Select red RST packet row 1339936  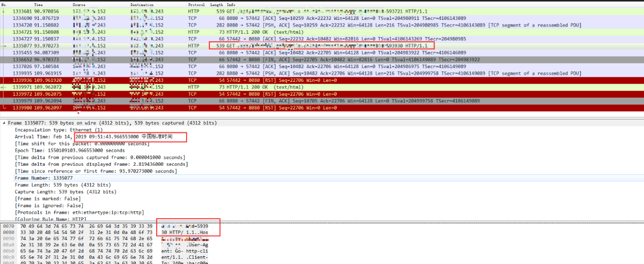coord(322,80)
